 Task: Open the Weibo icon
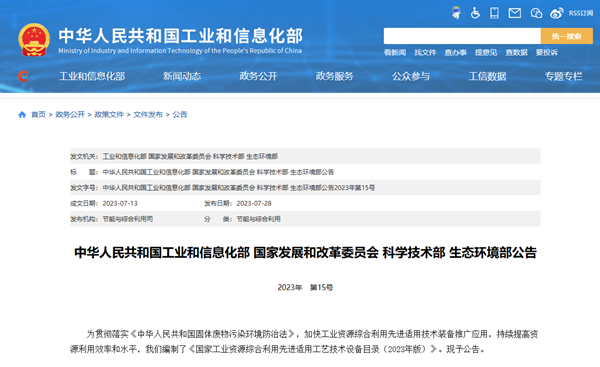coord(556,13)
